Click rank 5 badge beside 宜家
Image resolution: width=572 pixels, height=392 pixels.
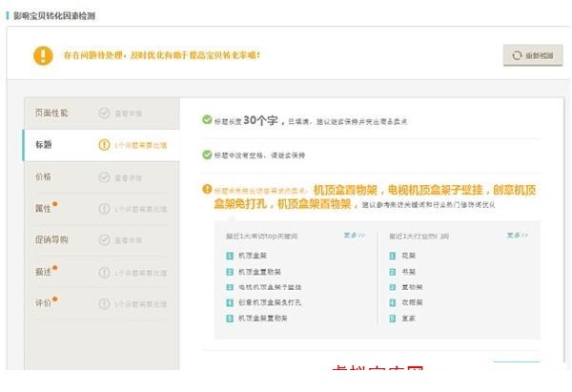(x=393, y=319)
